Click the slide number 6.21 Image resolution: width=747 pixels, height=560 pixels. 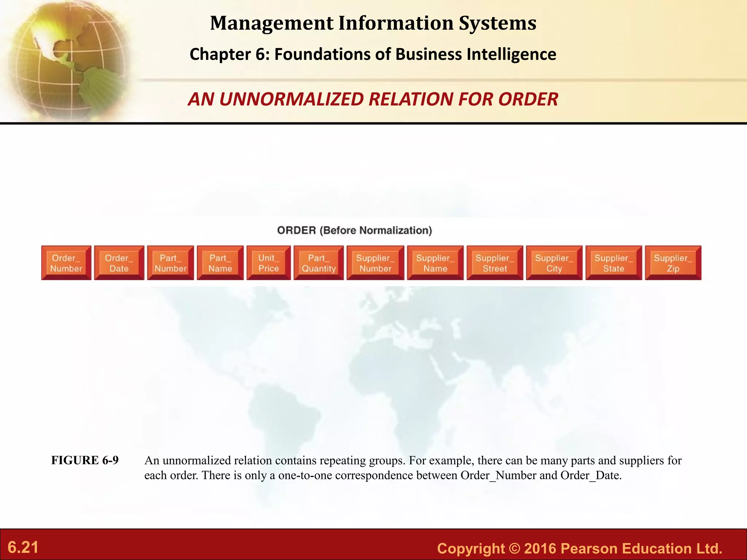coord(23,548)
